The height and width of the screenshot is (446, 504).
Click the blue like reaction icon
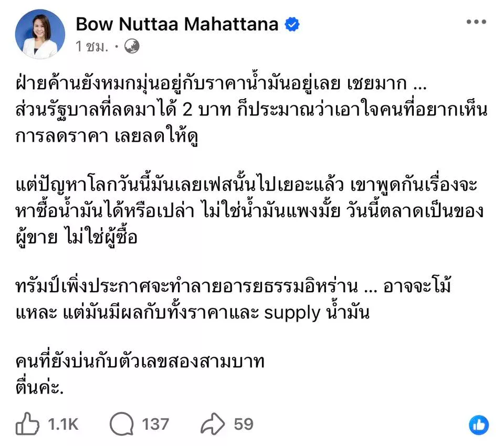(478, 425)
